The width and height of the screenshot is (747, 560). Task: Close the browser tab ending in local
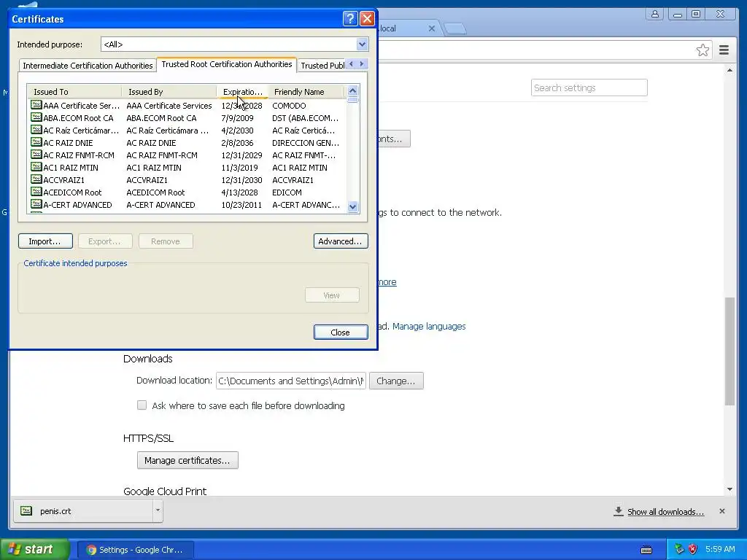pos(432,28)
